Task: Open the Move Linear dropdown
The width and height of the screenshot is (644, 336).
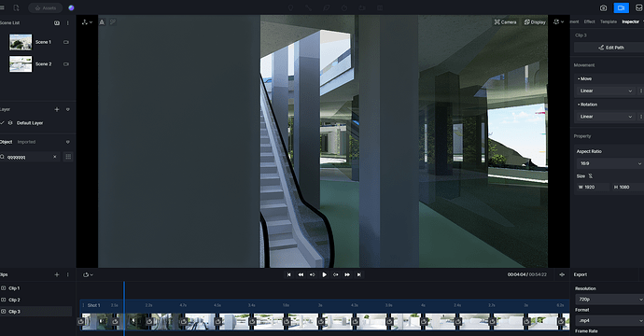Action: 606,91
